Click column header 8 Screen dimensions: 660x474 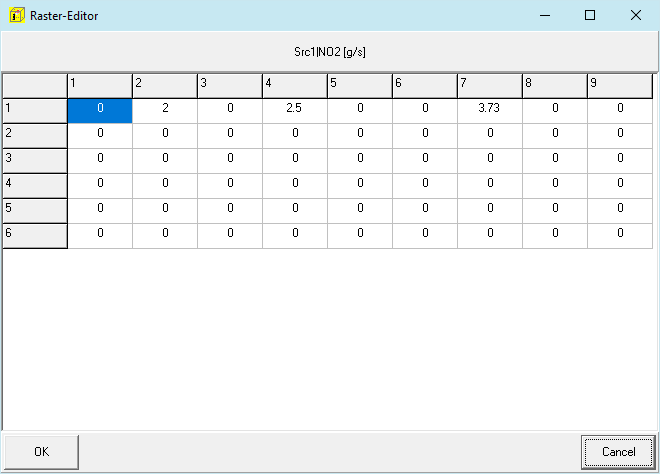click(555, 86)
